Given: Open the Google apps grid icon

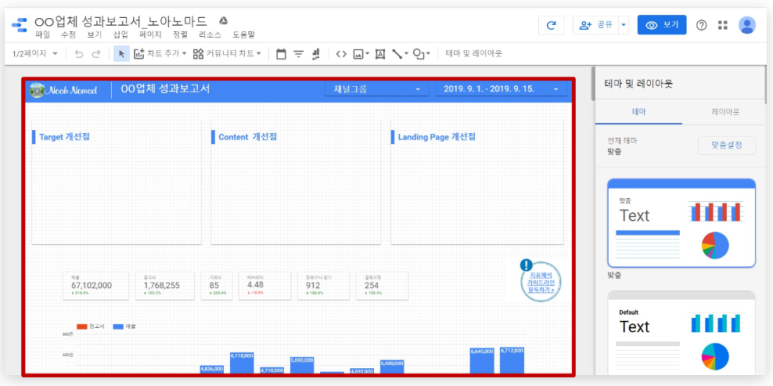Looking at the screenshot, I should click(x=723, y=25).
